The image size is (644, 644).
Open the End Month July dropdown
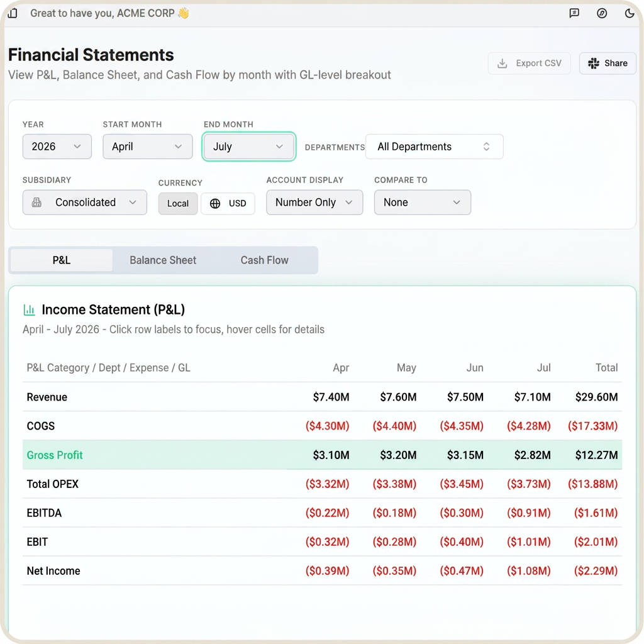click(249, 147)
